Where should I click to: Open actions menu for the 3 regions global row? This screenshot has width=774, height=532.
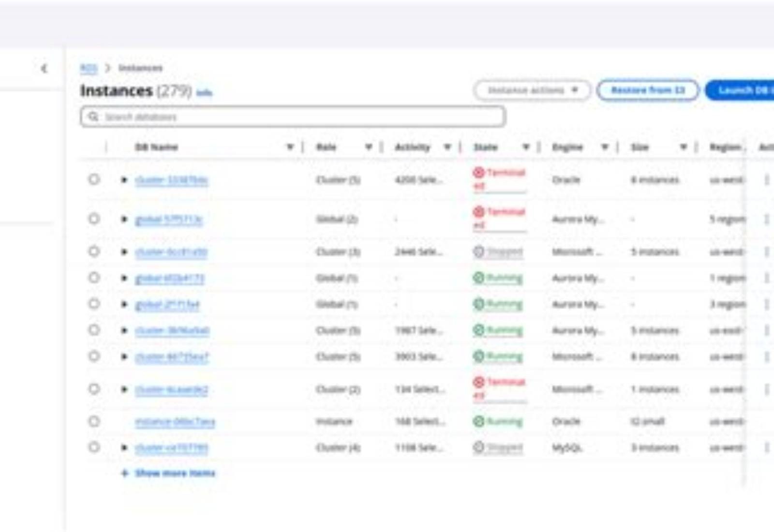pyautogui.click(x=767, y=304)
